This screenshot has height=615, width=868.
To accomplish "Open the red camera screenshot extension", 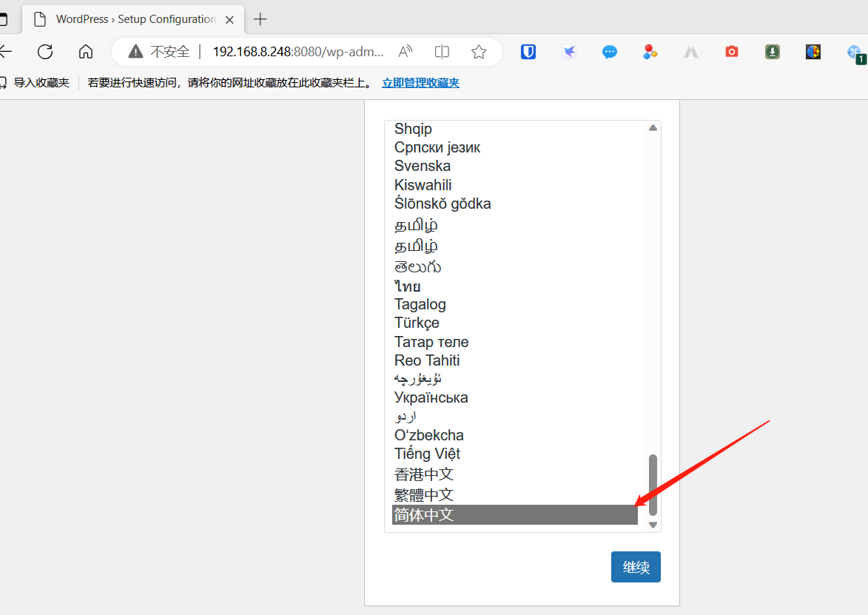I will [x=732, y=52].
